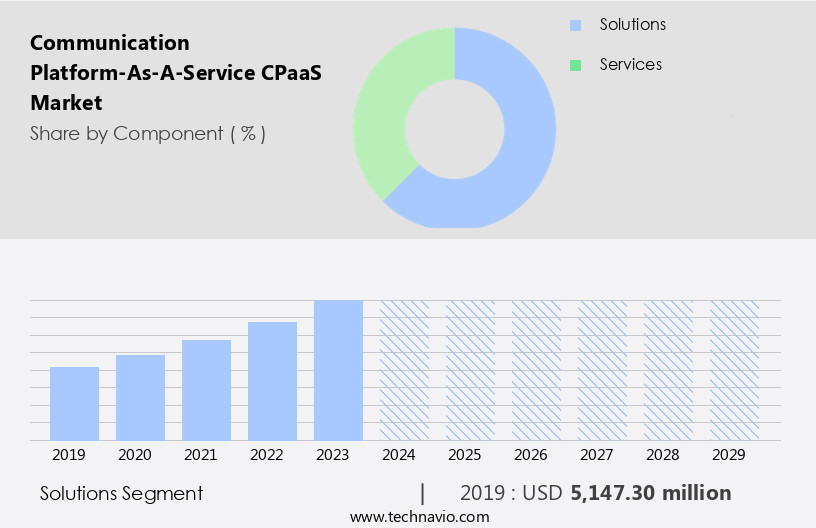The image size is (816, 528).
Task: Click the green Services legend swatch
Action: pyautogui.click(x=575, y=65)
